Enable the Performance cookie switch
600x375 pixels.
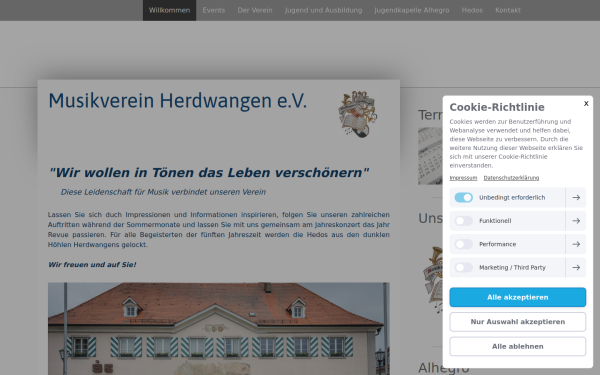tap(463, 244)
